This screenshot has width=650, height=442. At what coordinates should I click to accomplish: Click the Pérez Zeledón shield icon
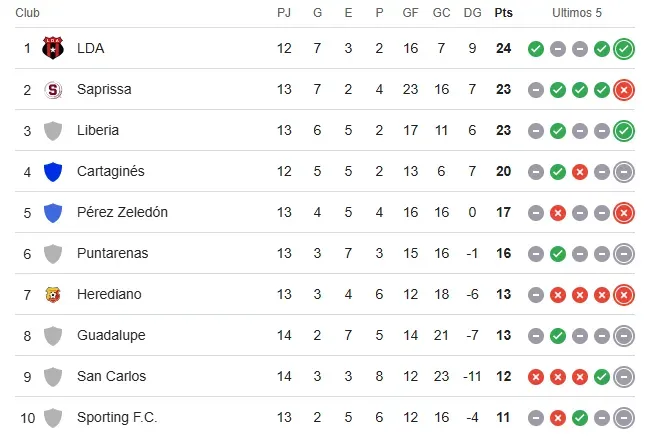click(x=53, y=212)
